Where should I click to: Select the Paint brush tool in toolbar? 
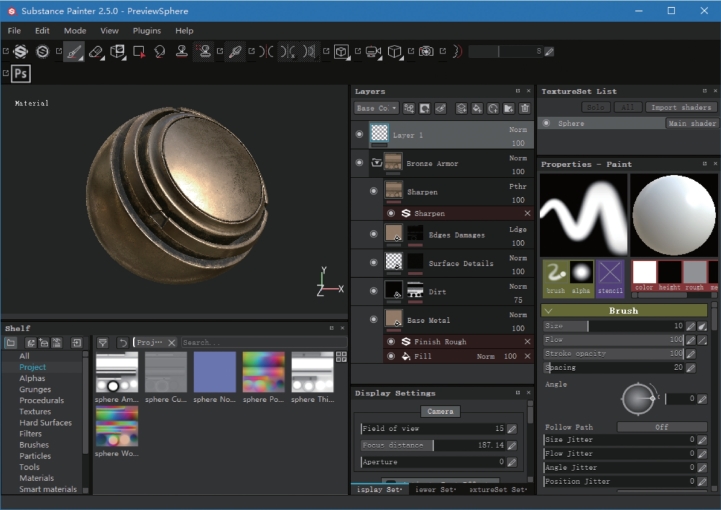click(74, 52)
